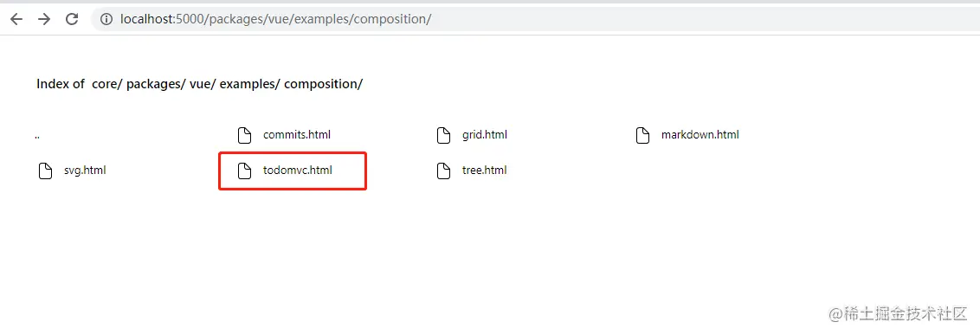Click the file icon beside commits.html
The height and width of the screenshot is (335, 980).
[x=244, y=135]
